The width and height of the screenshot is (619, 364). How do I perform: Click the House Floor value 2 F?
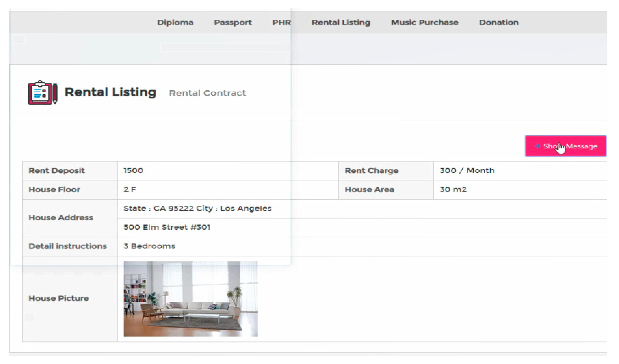tap(130, 189)
